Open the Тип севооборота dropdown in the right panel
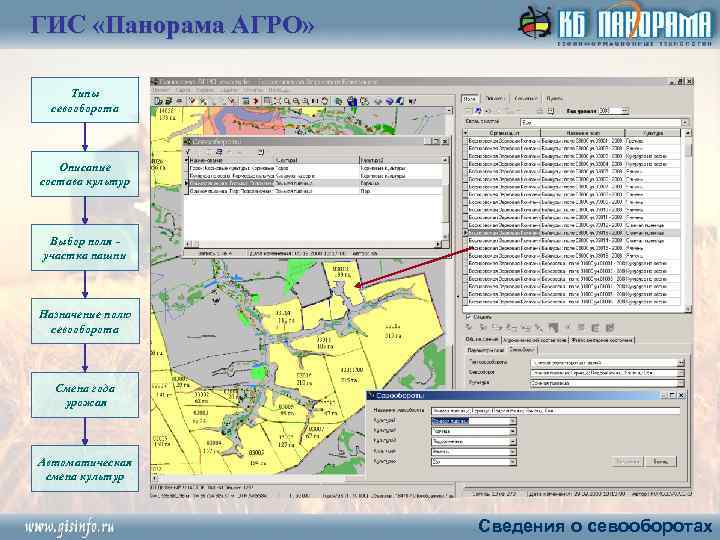The height and width of the screenshot is (540, 720). point(681,363)
